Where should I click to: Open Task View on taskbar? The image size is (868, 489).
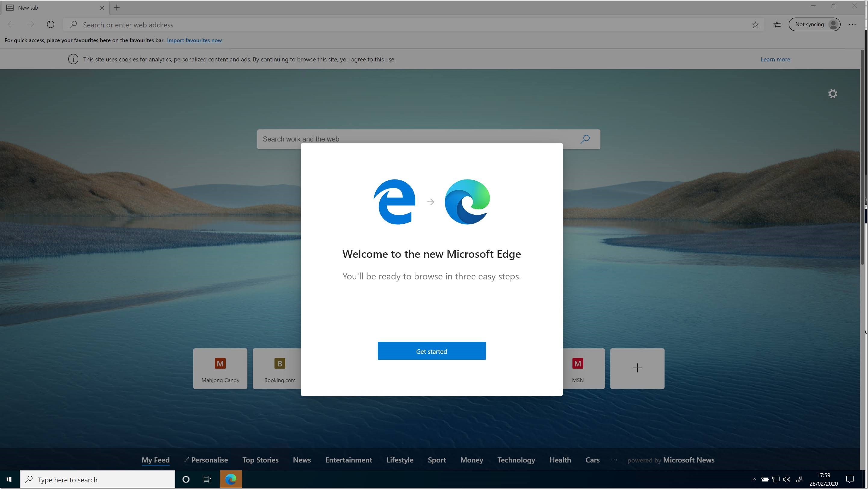point(208,479)
